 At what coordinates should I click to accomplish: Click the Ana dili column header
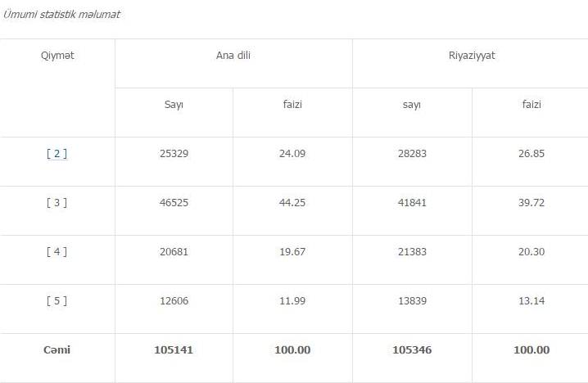click(233, 56)
